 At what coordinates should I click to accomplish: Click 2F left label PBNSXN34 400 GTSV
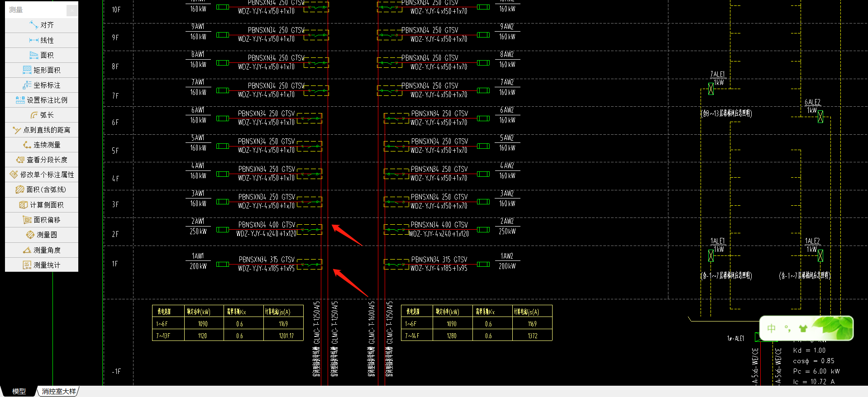267,225
